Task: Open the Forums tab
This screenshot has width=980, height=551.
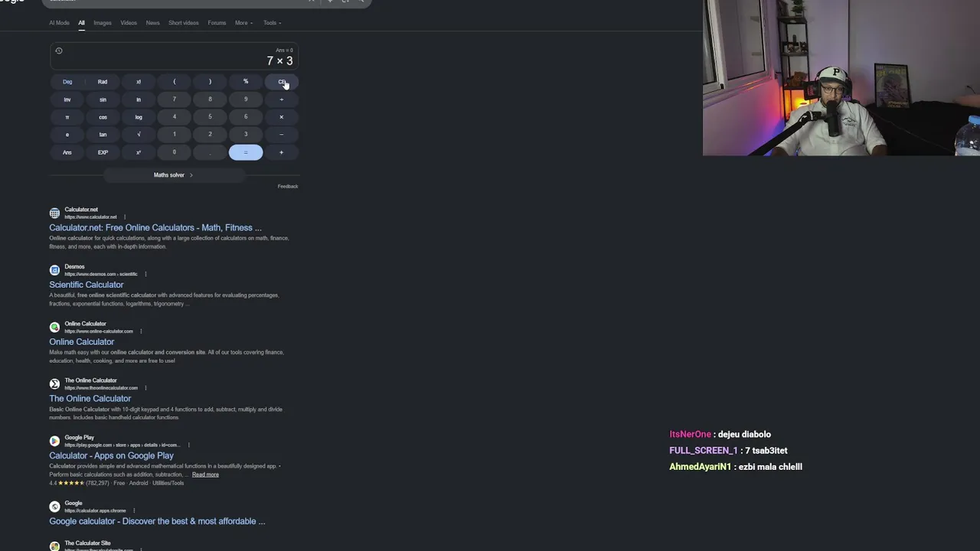Action: tap(217, 23)
